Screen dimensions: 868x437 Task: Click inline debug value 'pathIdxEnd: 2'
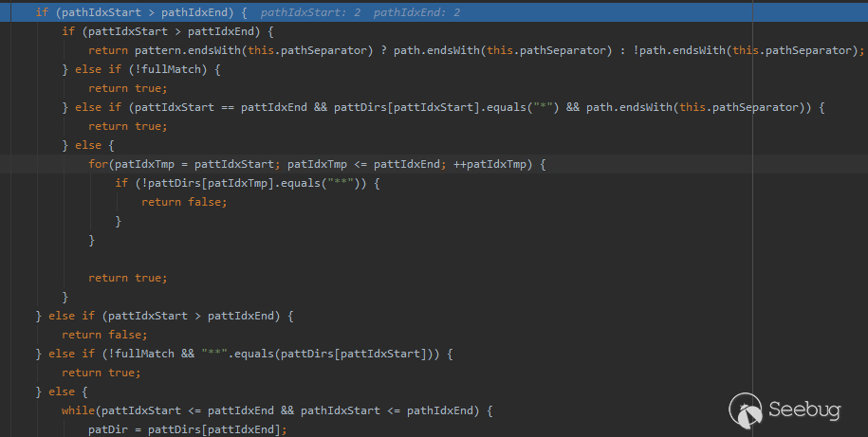pos(417,12)
